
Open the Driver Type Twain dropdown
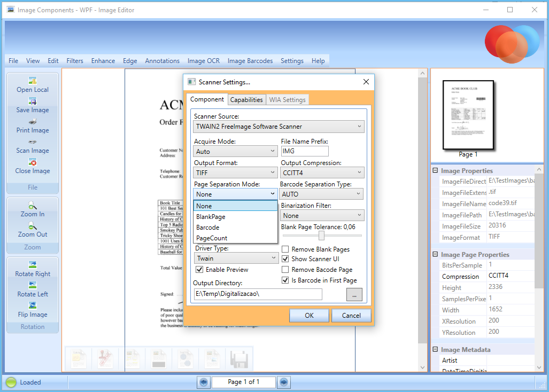click(236, 258)
